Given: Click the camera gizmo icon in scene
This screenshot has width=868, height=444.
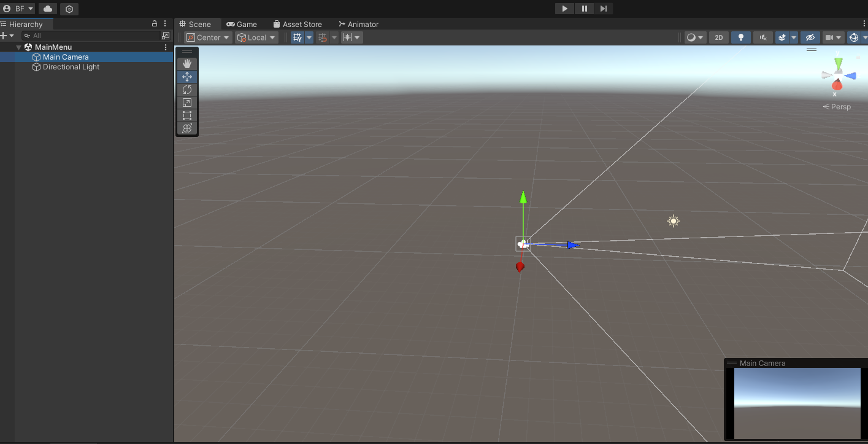Looking at the screenshot, I should click(522, 244).
